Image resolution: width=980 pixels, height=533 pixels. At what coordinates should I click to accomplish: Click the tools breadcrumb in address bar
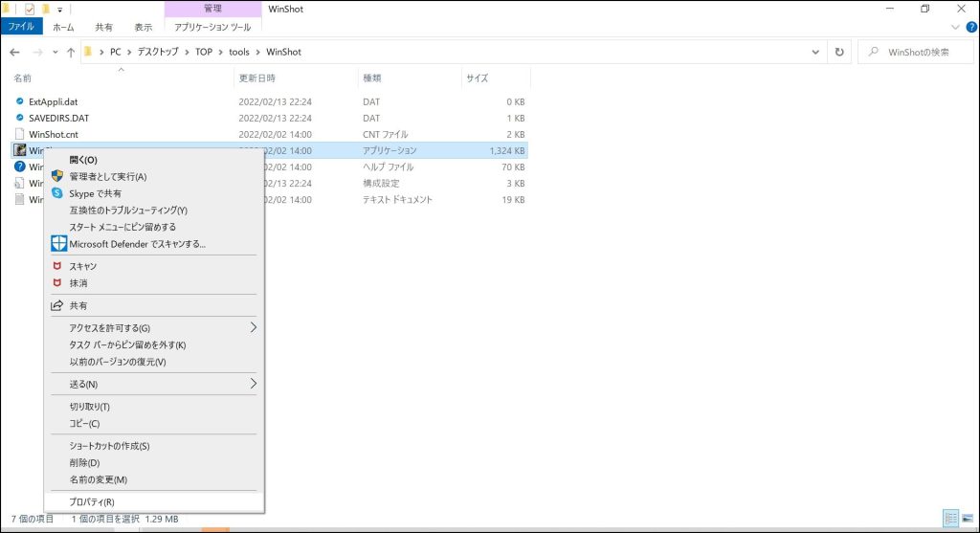coord(238,53)
